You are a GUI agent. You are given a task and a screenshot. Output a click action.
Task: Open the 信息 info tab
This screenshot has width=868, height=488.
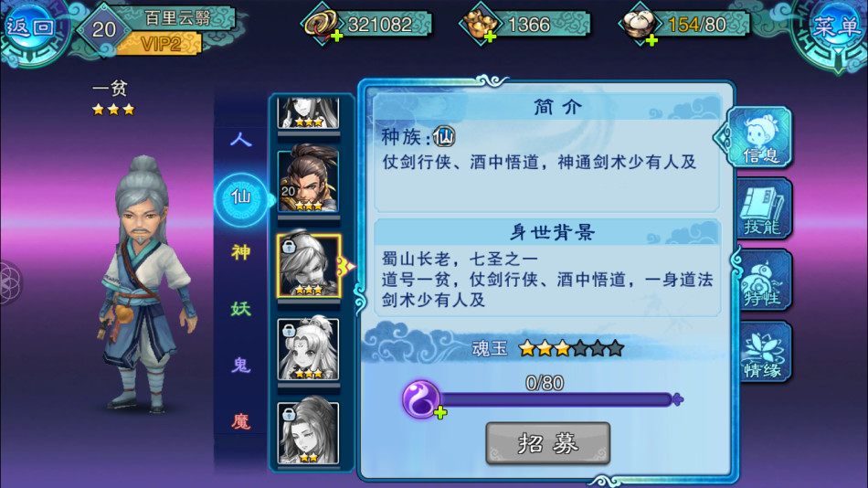pyautogui.click(x=759, y=137)
